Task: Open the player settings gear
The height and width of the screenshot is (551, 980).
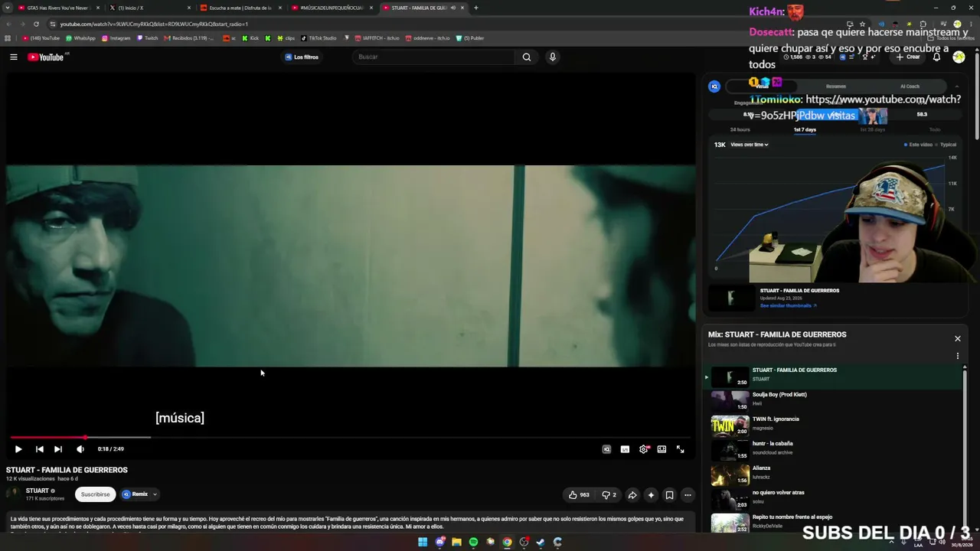Action: pos(643,449)
